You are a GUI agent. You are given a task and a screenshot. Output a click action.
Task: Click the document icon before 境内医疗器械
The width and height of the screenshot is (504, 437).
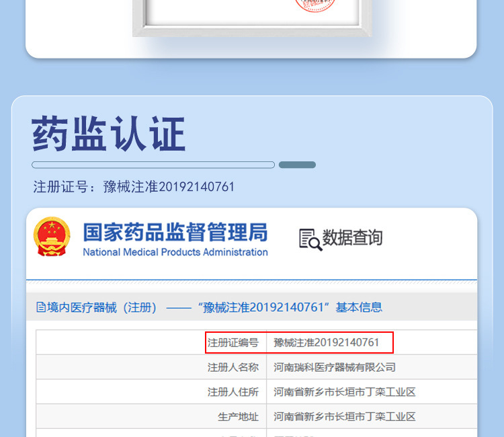pos(41,307)
